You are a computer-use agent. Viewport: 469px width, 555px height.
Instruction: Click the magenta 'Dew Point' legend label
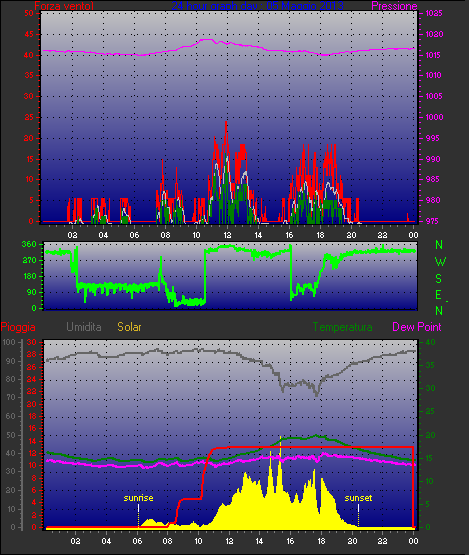tap(417, 327)
